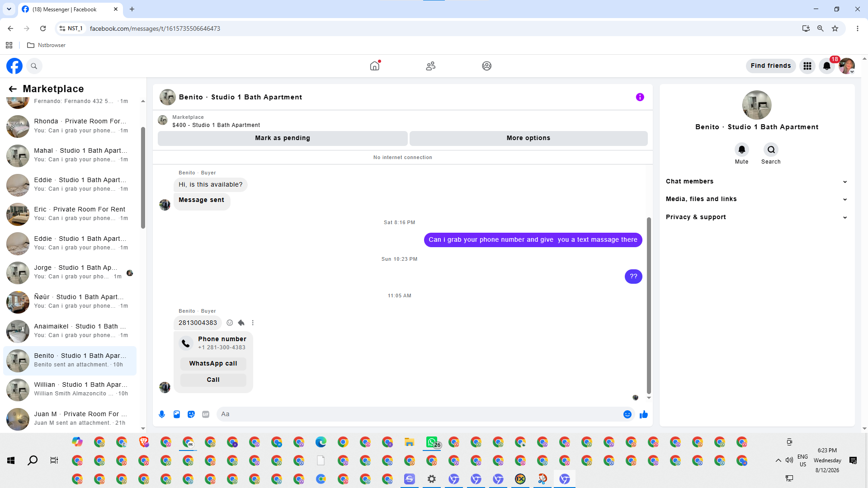Expand Media, files and links section
Screen dimensions: 868x488
[756, 199]
